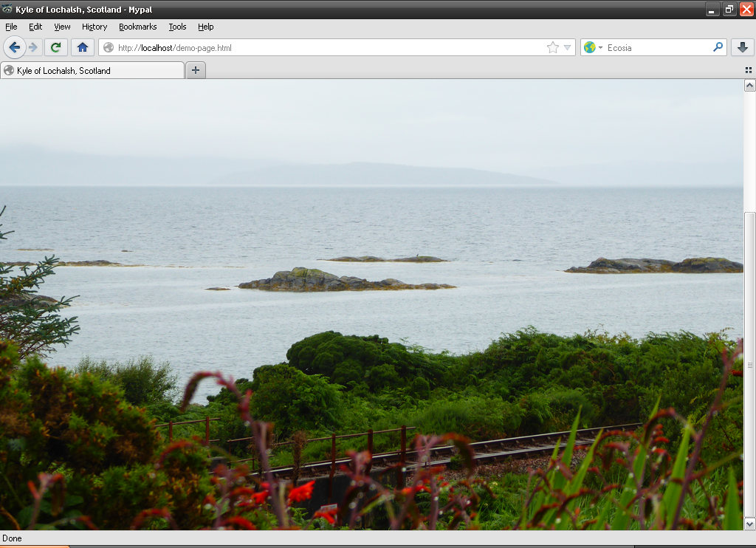Viewport: 756px width, 548px height.
Task: Select the Kyle of Lochalsh, Scotland tab
Action: (92, 71)
